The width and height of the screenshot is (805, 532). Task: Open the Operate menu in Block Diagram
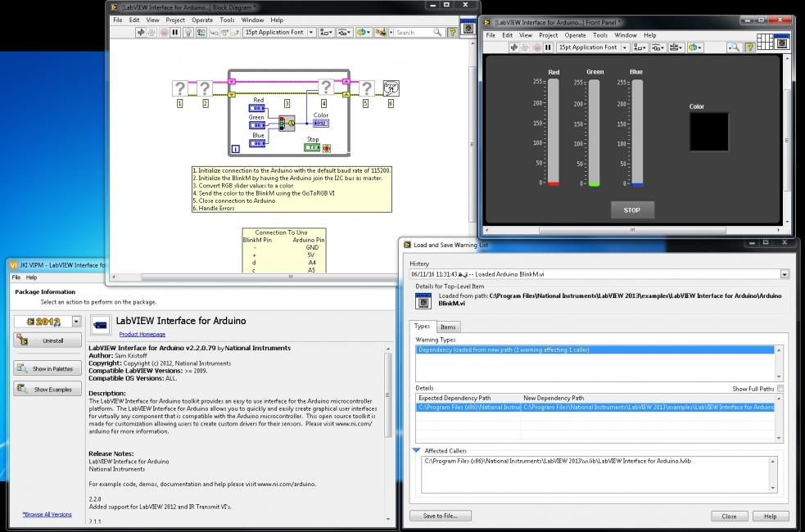[201, 20]
